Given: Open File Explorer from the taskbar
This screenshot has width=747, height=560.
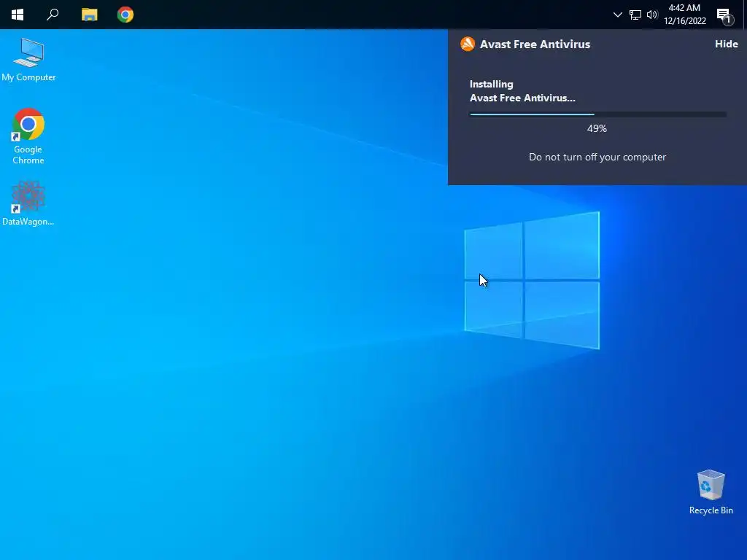Looking at the screenshot, I should [89, 15].
